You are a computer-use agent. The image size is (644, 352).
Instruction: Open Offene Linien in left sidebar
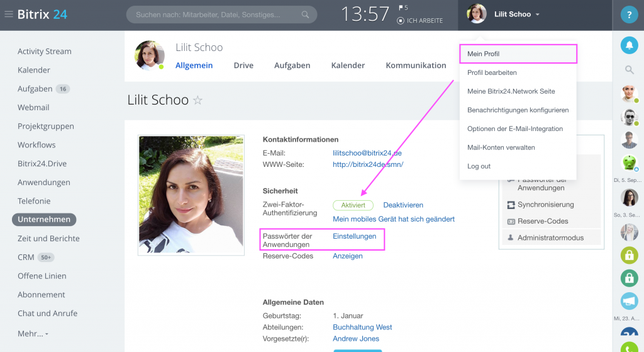pos(42,276)
